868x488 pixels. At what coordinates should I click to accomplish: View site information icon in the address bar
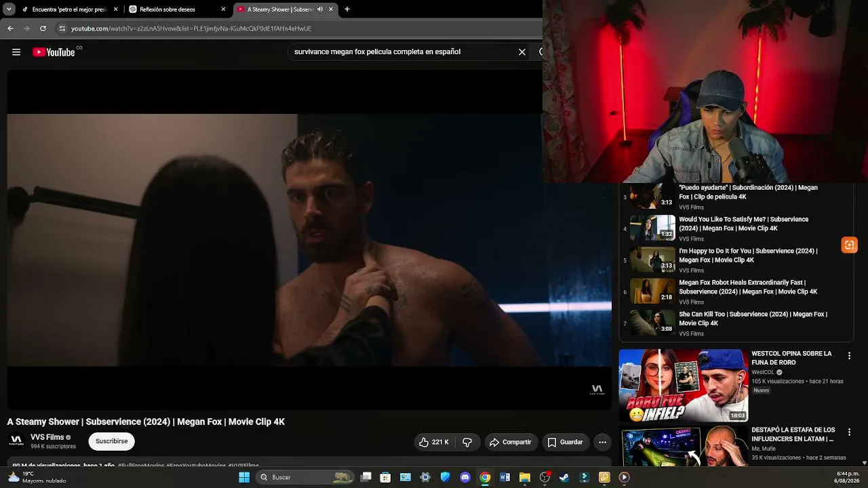pyautogui.click(x=62, y=28)
